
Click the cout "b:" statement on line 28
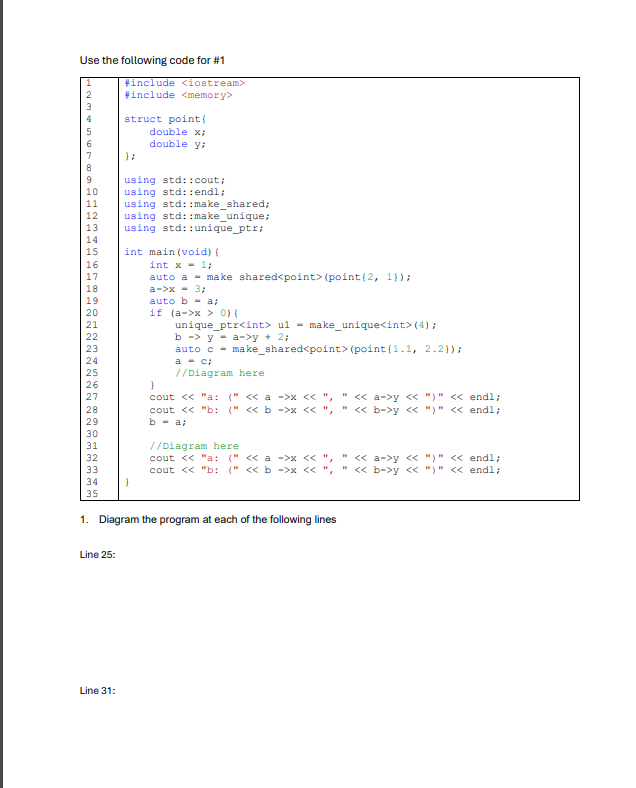(325, 410)
